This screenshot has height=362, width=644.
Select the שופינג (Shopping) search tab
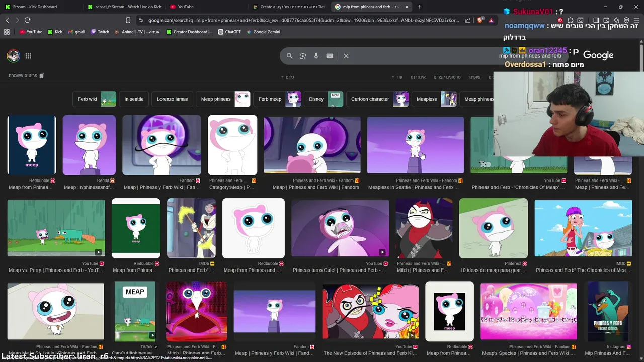click(474, 77)
